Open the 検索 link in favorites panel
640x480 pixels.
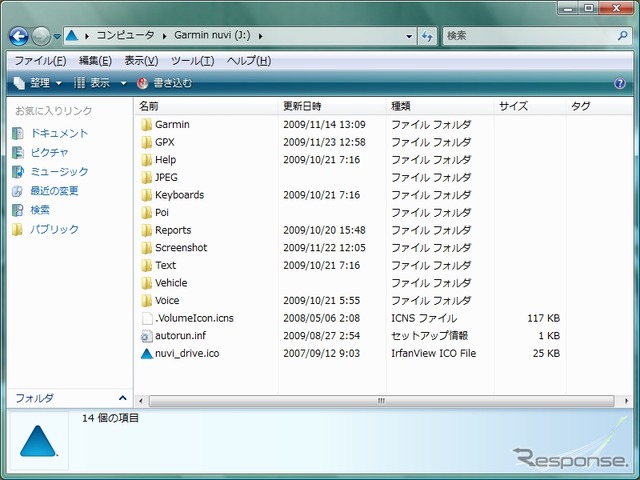40,210
